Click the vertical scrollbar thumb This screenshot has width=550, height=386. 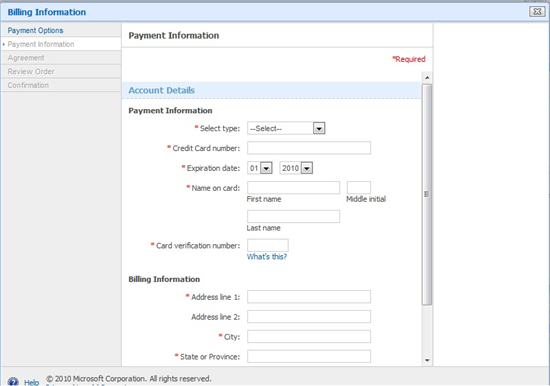click(427, 194)
